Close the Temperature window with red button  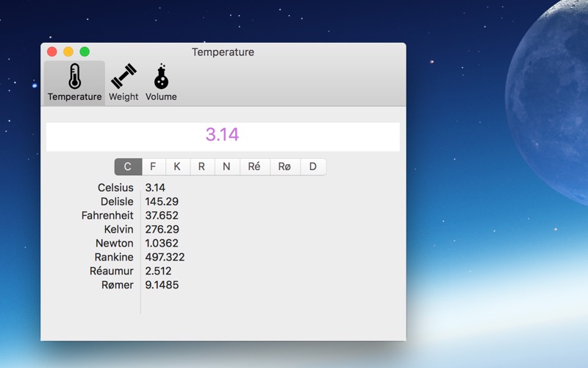(52, 52)
